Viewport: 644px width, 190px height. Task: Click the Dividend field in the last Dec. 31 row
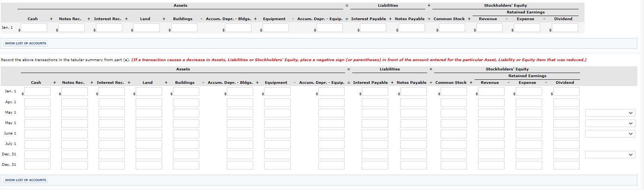click(x=566, y=165)
